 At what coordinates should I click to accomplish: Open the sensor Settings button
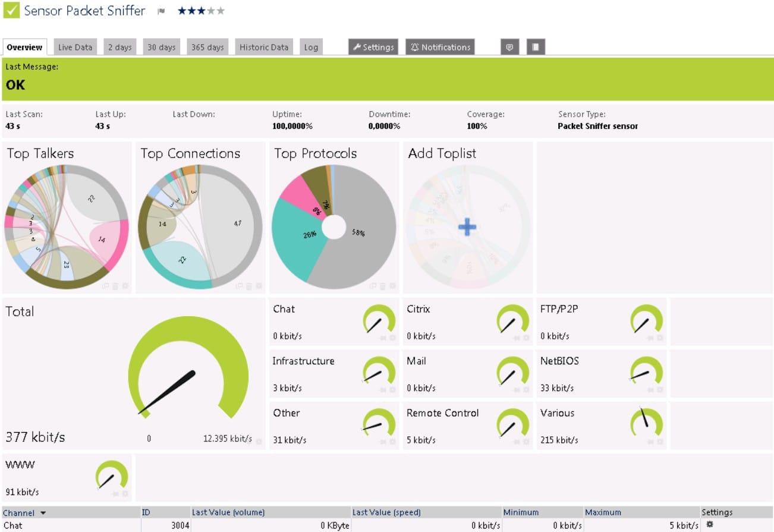point(373,47)
